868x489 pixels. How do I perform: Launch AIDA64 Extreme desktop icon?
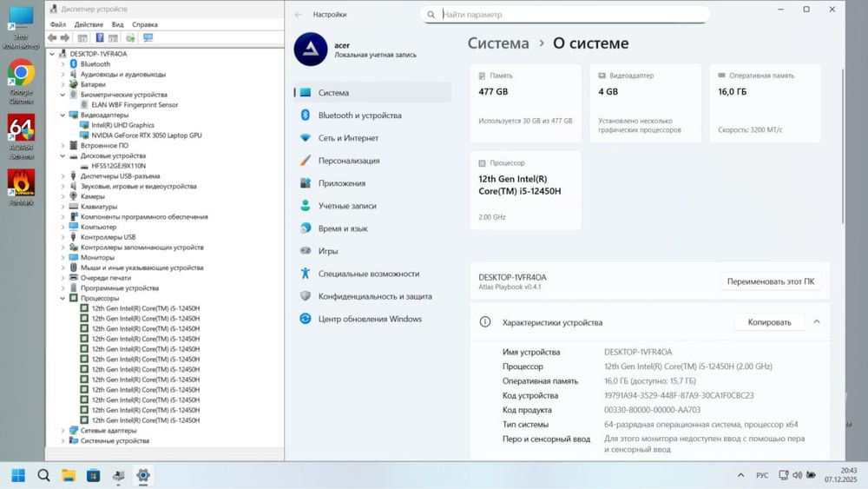click(x=21, y=136)
